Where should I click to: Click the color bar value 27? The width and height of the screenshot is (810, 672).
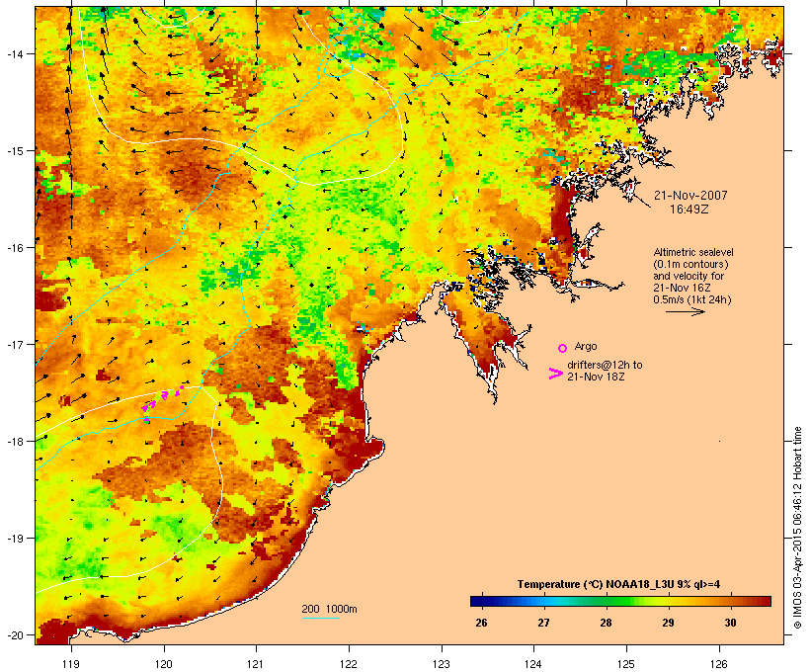[x=543, y=623]
